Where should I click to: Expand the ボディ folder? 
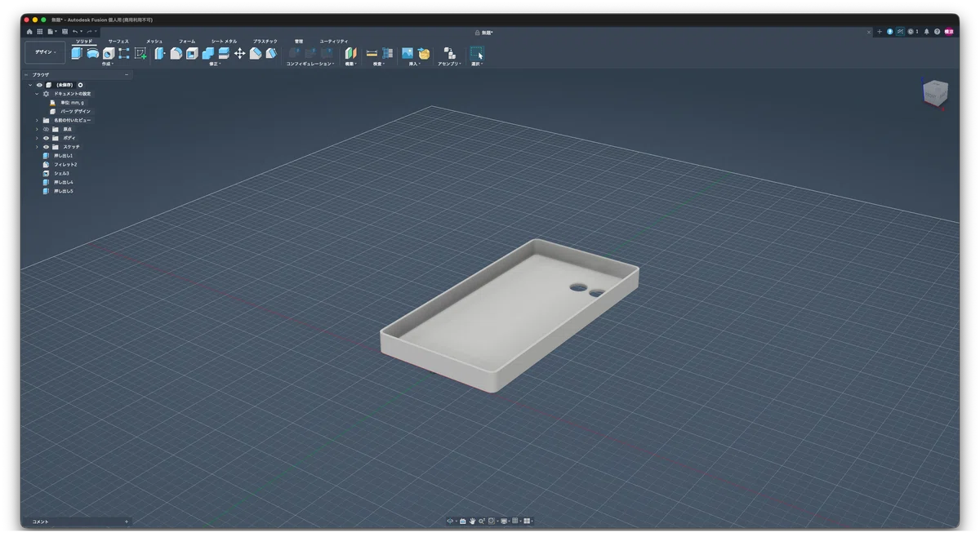tap(37, 138)
